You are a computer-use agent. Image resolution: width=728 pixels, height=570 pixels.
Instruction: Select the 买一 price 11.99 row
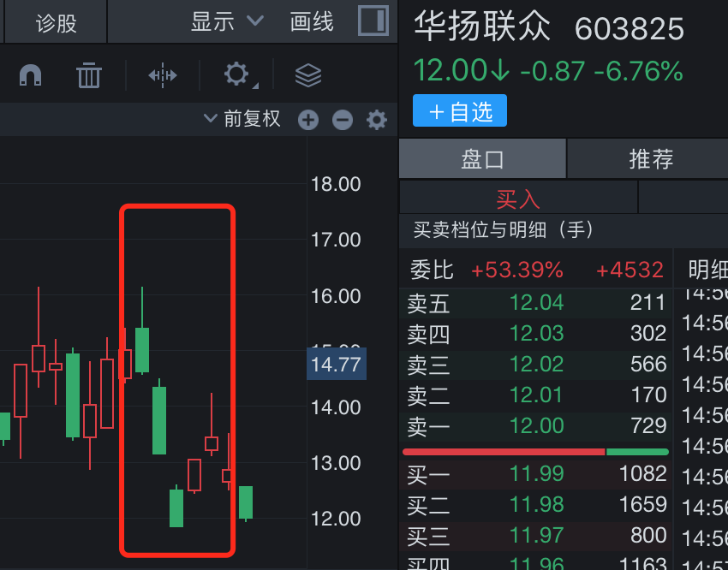tap(536, 474)
